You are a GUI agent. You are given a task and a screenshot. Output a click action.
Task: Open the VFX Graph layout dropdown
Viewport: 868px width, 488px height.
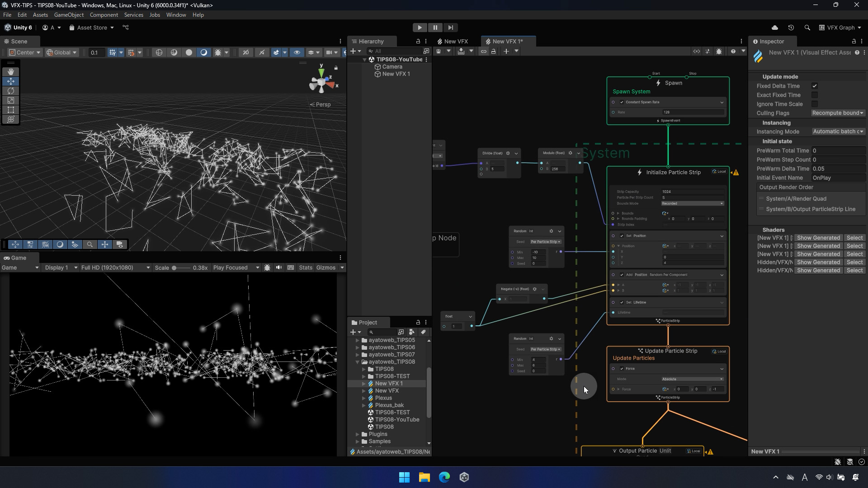pos(840,28)
